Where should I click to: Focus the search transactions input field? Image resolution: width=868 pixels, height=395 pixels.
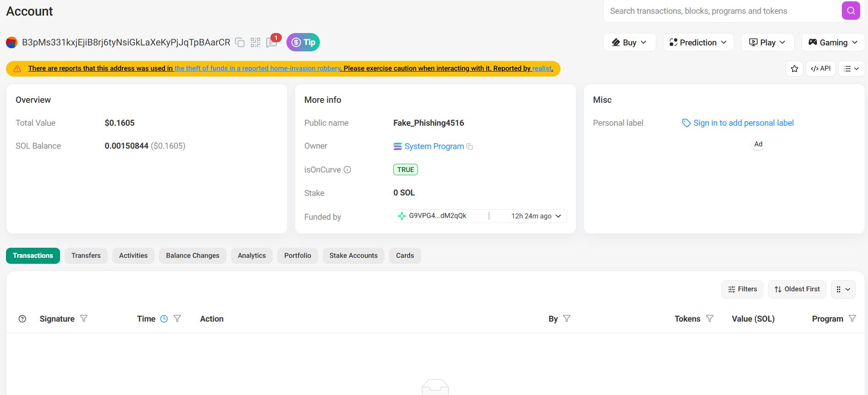(x=723, y=11)
